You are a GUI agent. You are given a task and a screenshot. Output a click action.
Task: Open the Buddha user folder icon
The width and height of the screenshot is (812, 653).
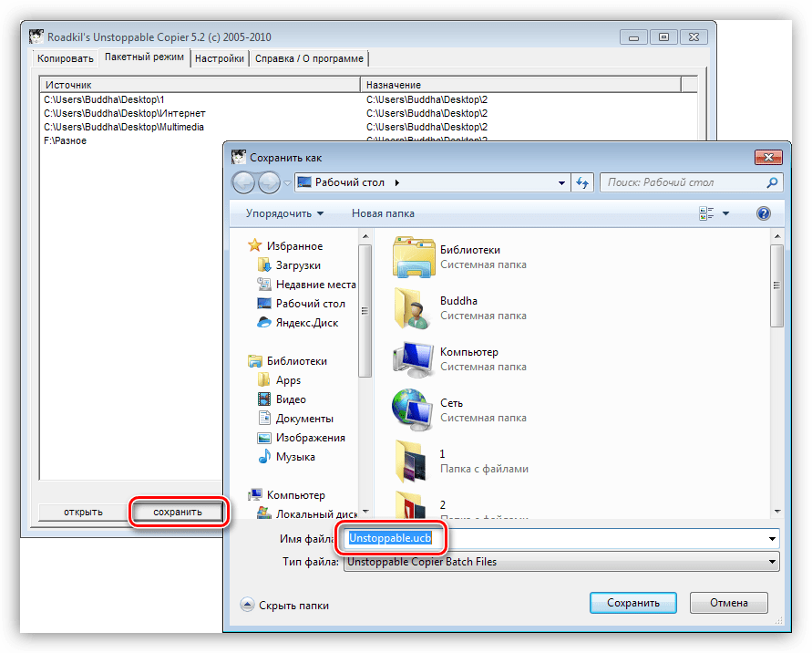pos(414,308)
